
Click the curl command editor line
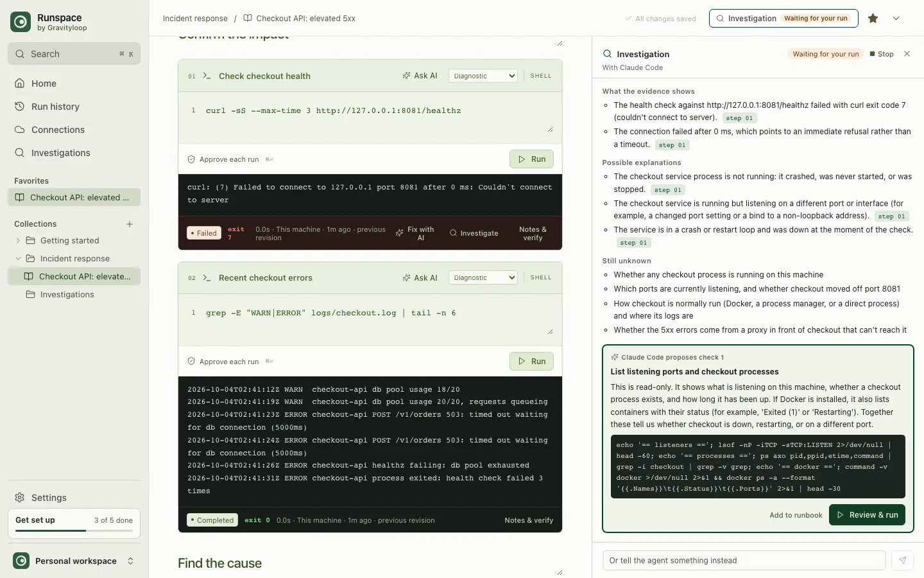(x=334, y=111)
